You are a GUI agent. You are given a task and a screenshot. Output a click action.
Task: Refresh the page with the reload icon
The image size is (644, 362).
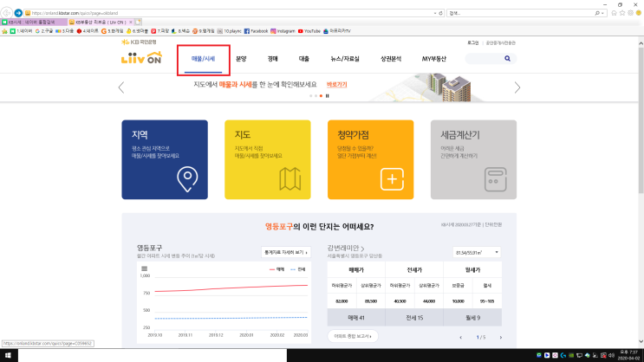pyautogui.click(x=440, y=13)
